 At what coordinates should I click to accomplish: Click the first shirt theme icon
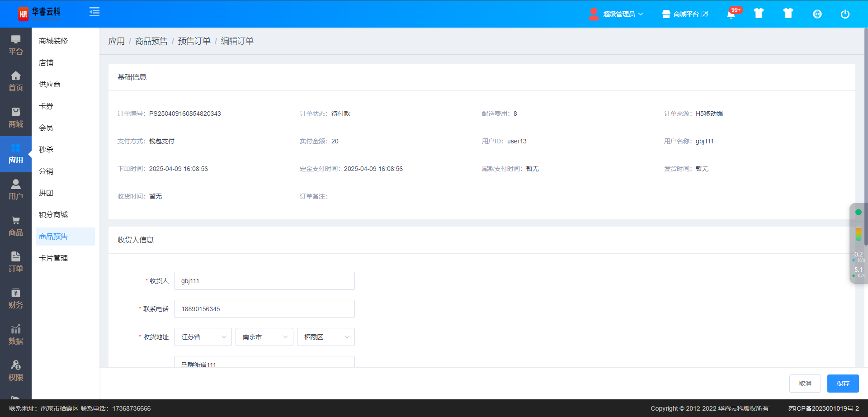(x=759, y=14)
